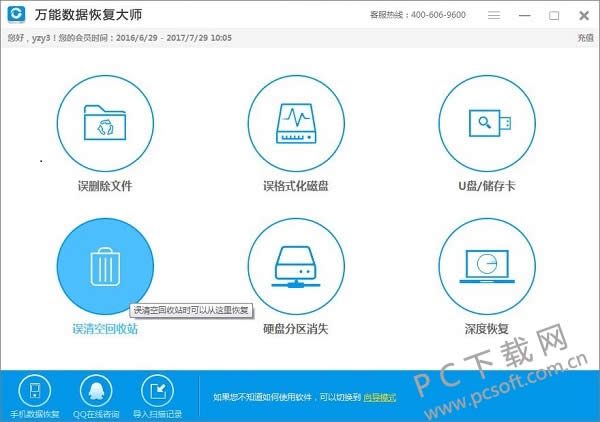
Task: Open the hamburger menu in title bar
Action: (x=494, y=15)
